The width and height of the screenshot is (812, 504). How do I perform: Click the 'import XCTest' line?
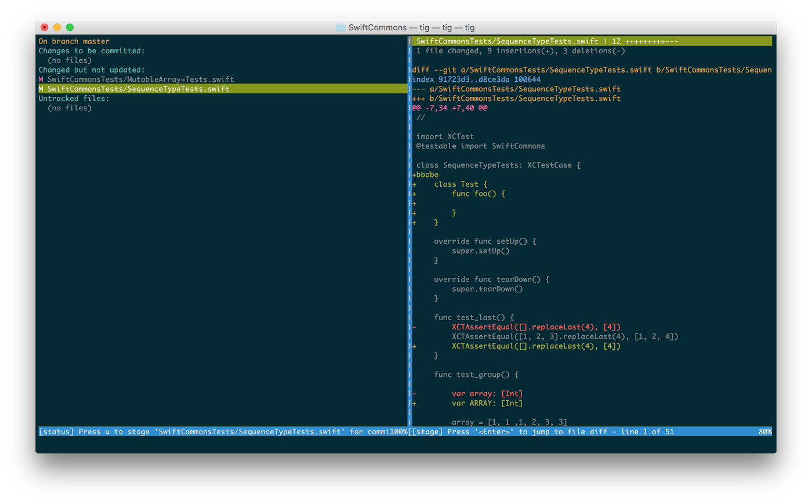pos(445,136)
